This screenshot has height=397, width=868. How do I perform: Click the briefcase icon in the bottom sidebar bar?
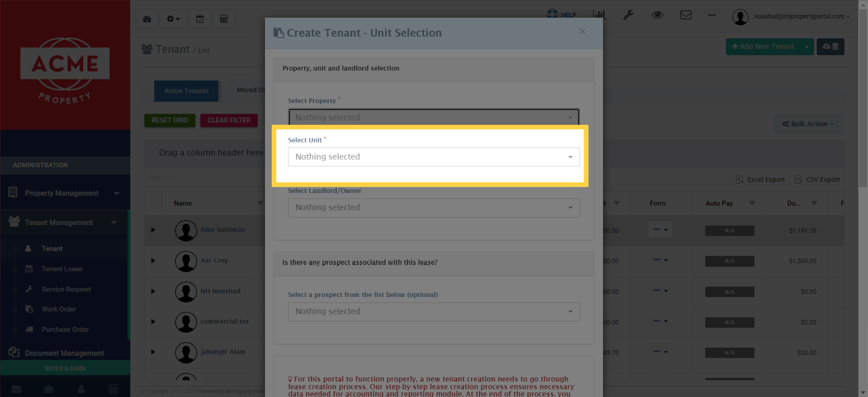(49, 389)
